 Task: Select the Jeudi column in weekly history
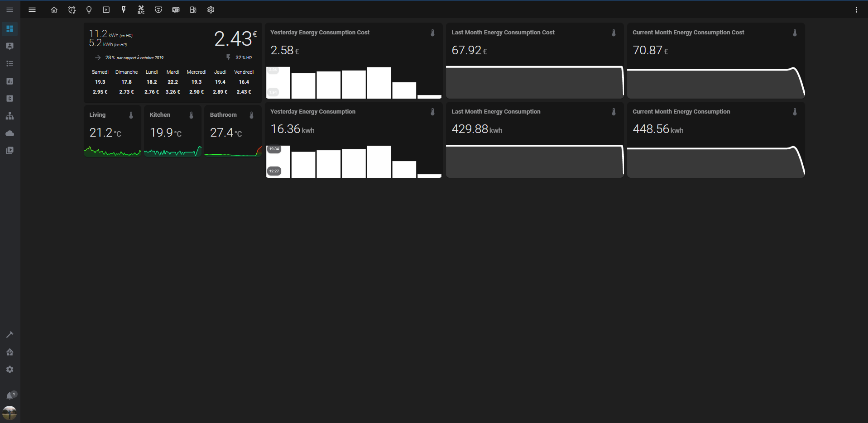tap(220, 82)
